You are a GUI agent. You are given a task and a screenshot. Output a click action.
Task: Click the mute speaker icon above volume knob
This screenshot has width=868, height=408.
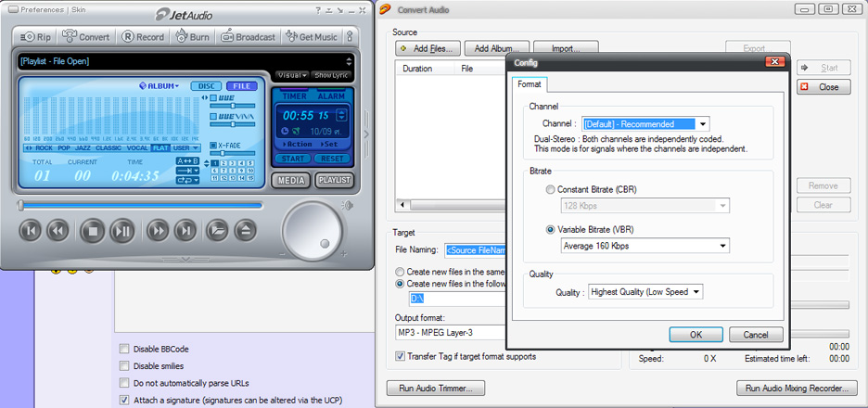(348, 206)
